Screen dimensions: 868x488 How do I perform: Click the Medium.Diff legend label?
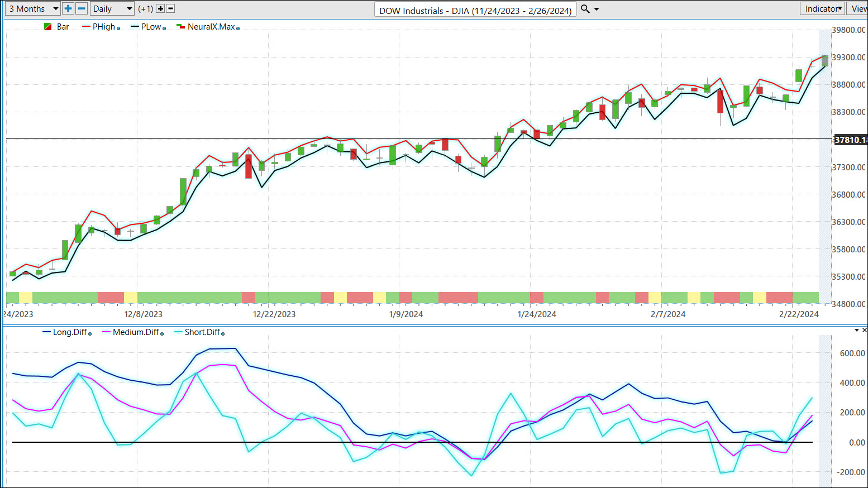point(136,332)
